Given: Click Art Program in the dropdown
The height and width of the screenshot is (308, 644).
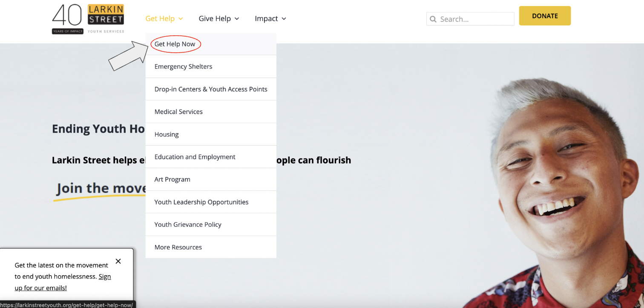Looking at the screenshot, I should [x=172, y=180].
